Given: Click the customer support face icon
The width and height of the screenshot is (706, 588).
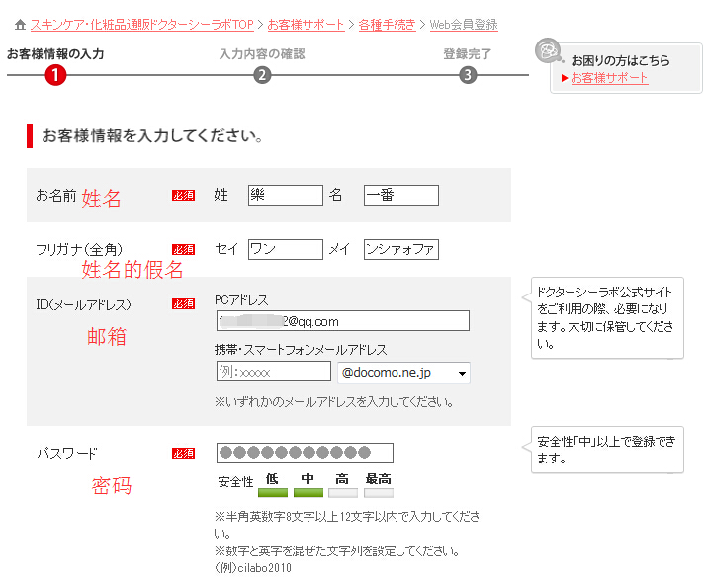Looking at the screenshot, I should (x=548, y=51).
